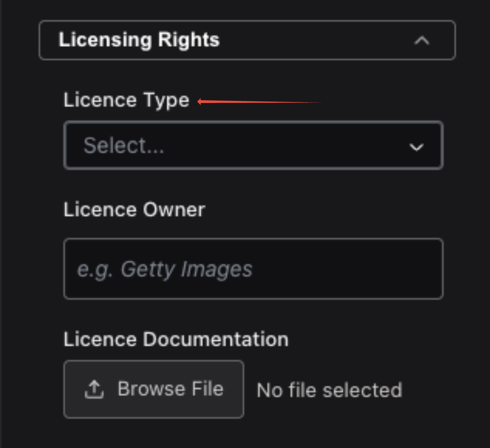Click the red arrow pointing at Licence Type
Viewport: 490px width, 448px height.
259,102
